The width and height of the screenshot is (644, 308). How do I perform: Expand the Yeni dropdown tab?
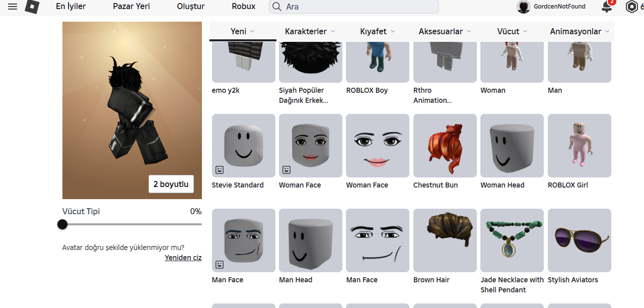243,31
